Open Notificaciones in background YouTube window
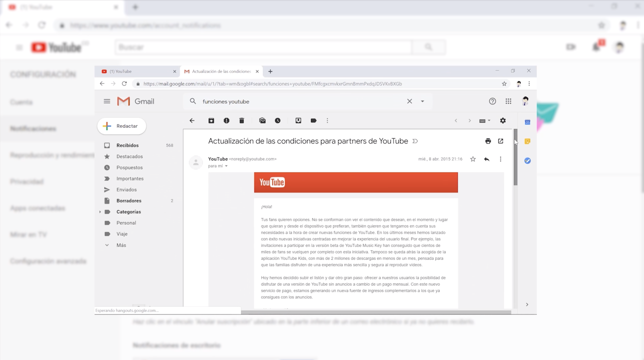This screenshot has width=644, height=360. point(33,129)
